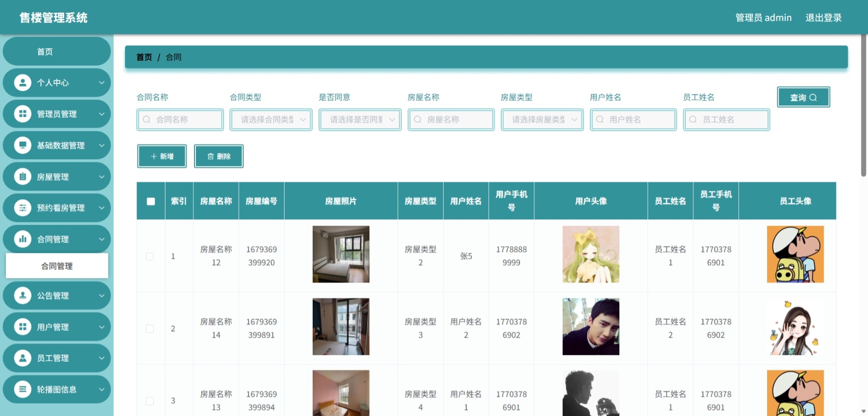Screen dimensions: 868x416
Task: Check the row 2 checkbox for 房屋名称14
Action: [x=150, y=329]
